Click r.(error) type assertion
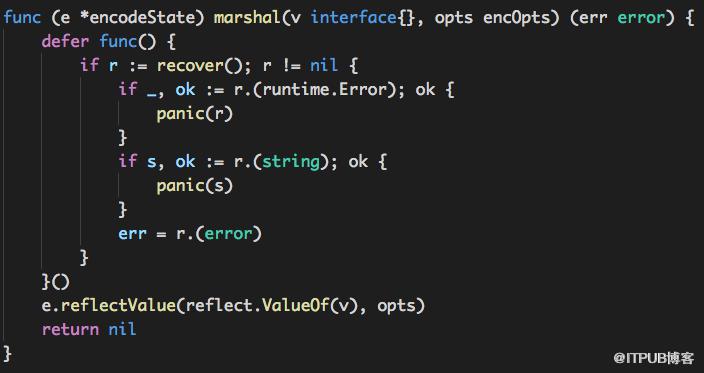Viewport: 704px width, 373px height. coord(219,234)
